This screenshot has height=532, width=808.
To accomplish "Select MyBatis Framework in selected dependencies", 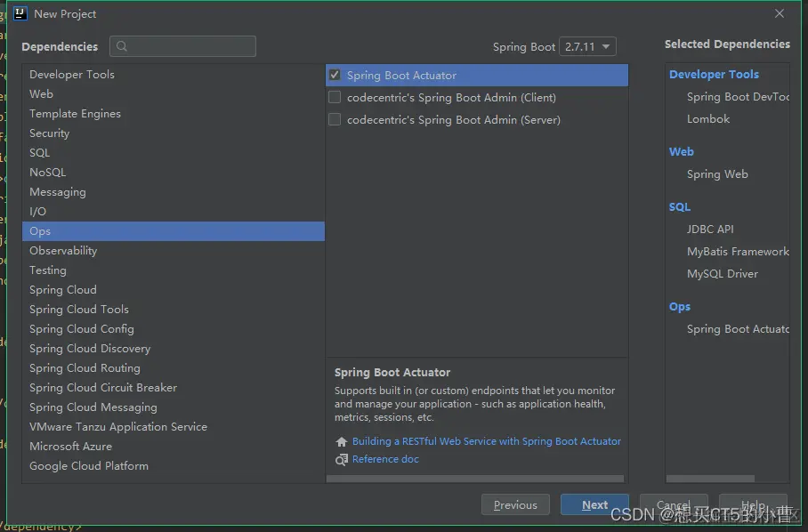I will click(738, 252).
